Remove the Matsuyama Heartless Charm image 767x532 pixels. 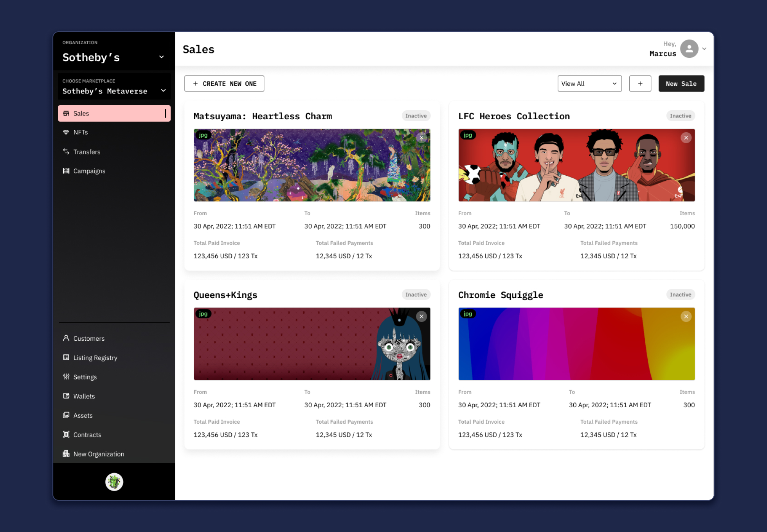(421, 138)
